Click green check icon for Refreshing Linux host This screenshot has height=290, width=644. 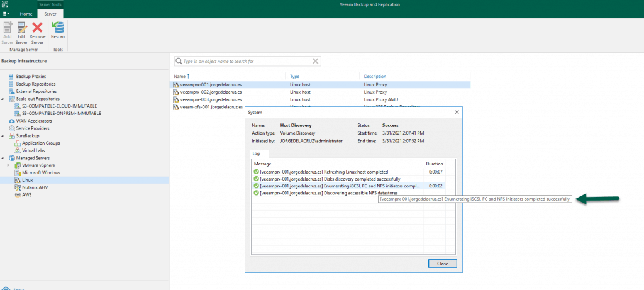pyautogui.click(x=257, y=172)
